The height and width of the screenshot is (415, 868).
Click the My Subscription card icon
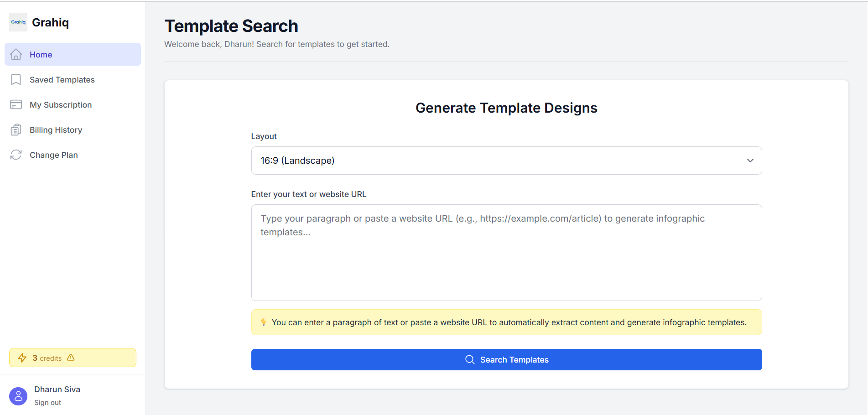pos(16,104)
